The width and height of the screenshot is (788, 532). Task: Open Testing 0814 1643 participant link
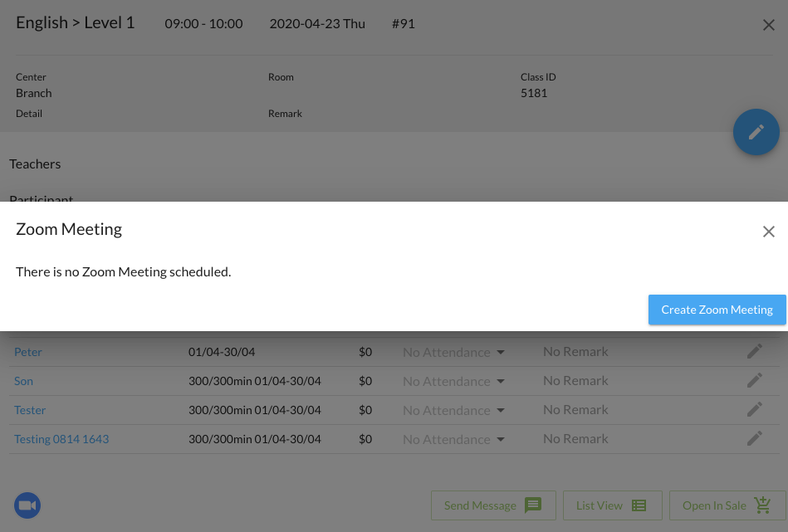click(61, 439)
